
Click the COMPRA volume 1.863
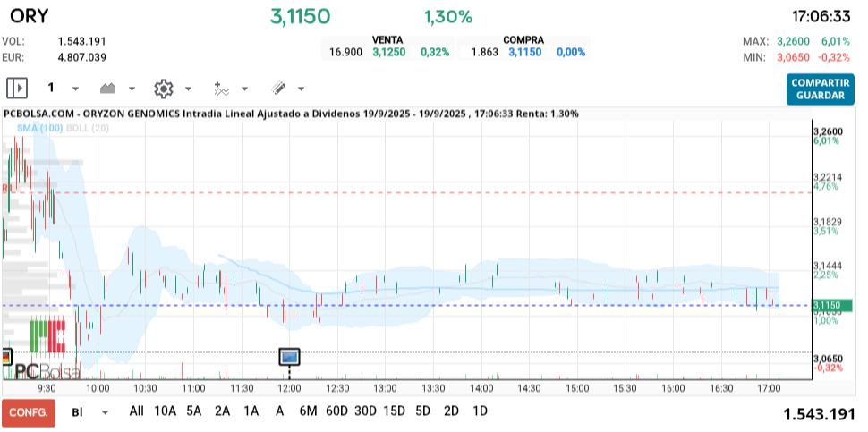[485, 53]
